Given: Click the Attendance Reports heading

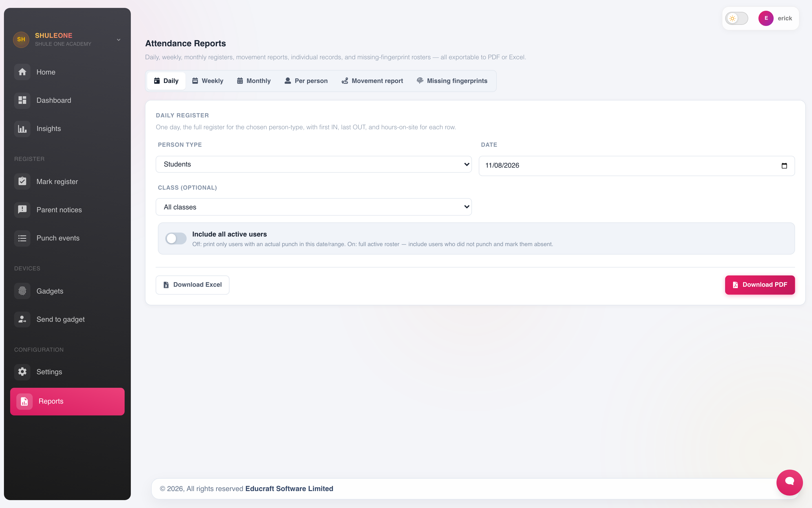Looking at the screenshot, I should [186, 43].
